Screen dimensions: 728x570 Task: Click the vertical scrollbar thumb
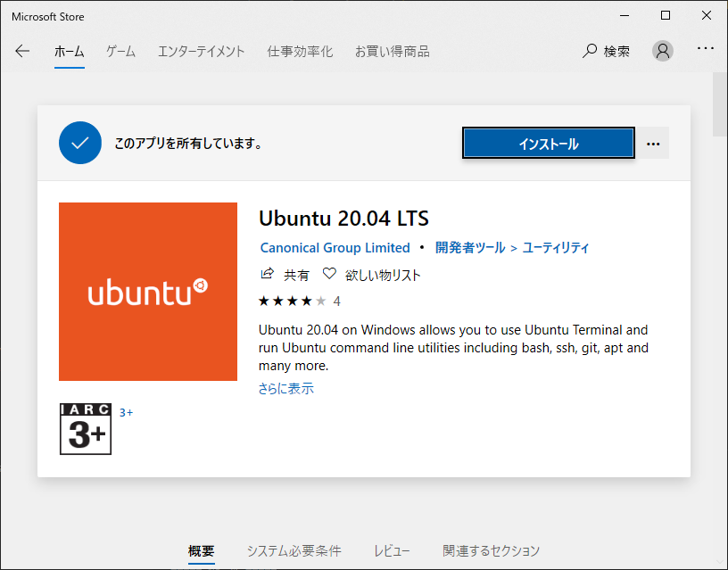coord(720,104)
